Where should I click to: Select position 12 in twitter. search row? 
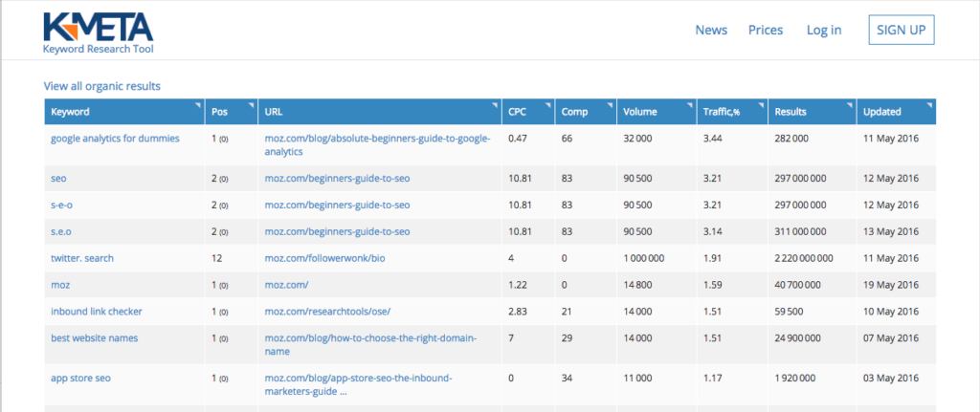click(217, 258)
